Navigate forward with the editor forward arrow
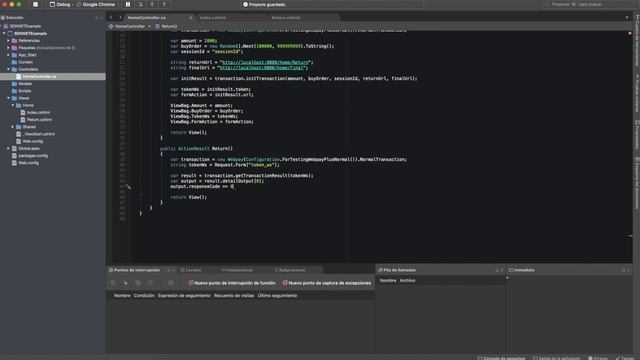 pos(120,18)
